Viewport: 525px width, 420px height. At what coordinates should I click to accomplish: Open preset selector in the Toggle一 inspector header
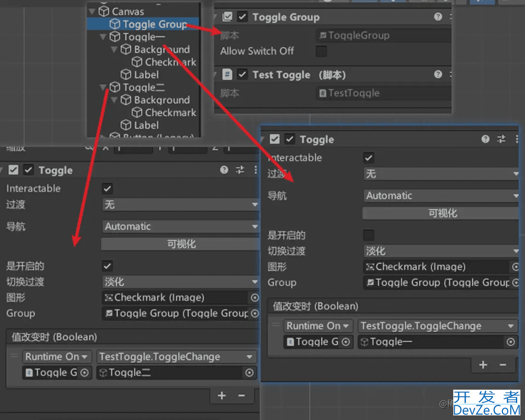[x=501, y=139]
